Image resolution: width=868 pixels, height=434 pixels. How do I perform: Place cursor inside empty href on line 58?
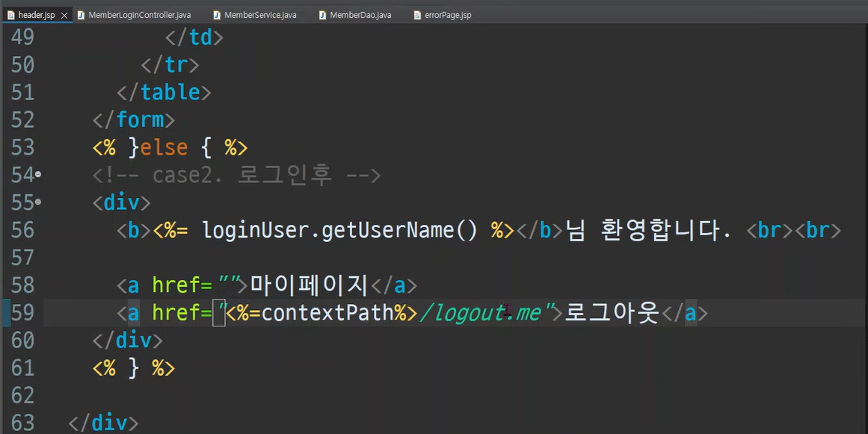(x=231, y=285)
